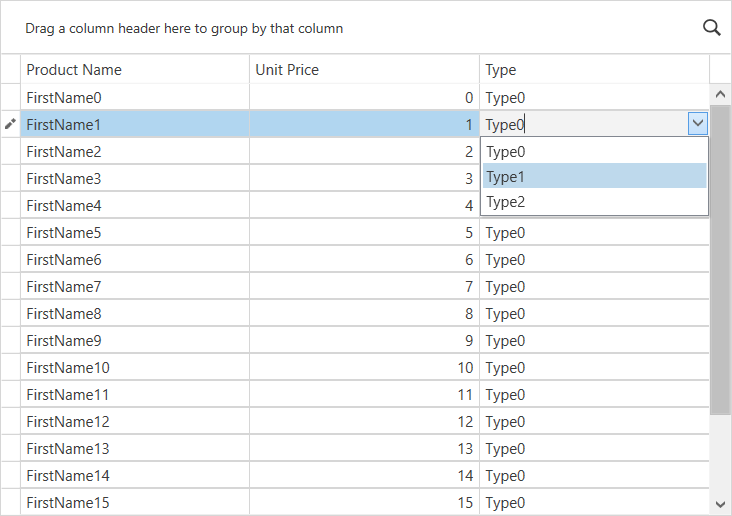Click the Type editor text field showing Type0
This screenshot has width=732, height=516.
tap(584, 124)
